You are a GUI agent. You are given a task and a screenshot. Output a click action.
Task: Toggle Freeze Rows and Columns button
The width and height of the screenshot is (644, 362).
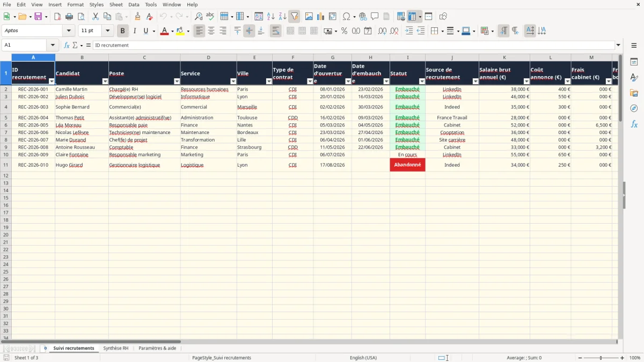[412, 17]
